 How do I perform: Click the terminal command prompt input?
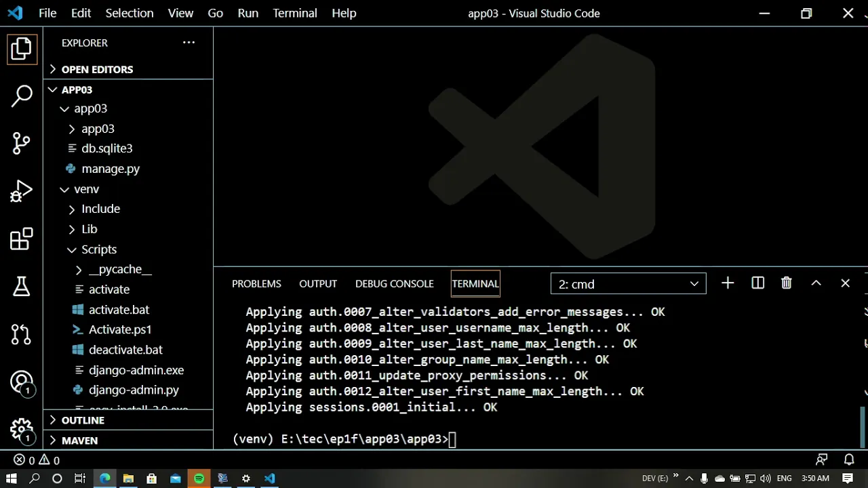[x=453, y=439]
